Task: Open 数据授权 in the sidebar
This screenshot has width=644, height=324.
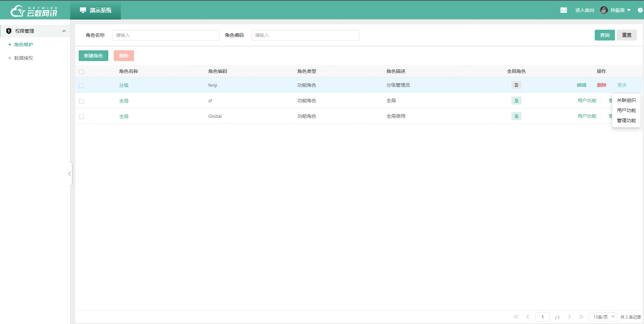Action: 24,58
